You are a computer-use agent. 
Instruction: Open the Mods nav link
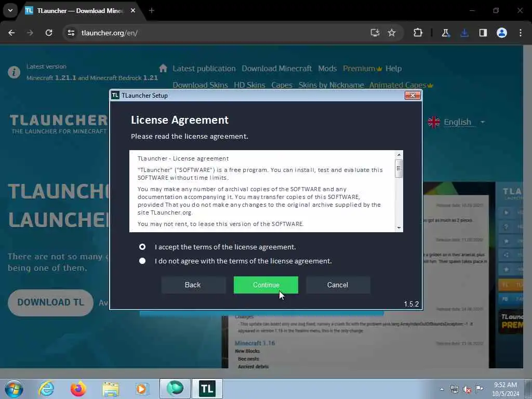point(327,69)
